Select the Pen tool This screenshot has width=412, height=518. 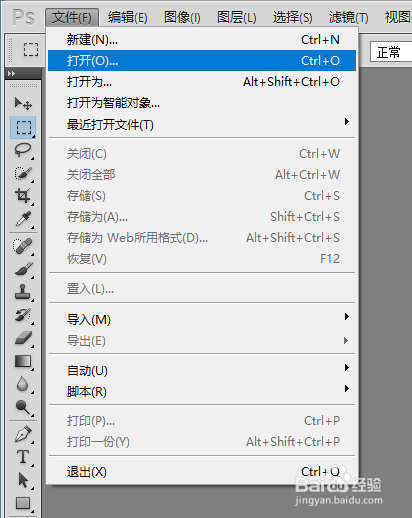tap(23, 434)
